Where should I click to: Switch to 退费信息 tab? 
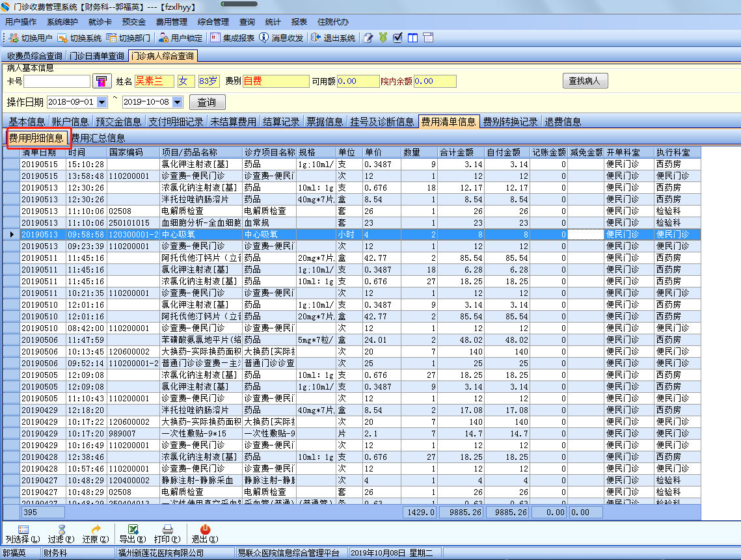563,122
